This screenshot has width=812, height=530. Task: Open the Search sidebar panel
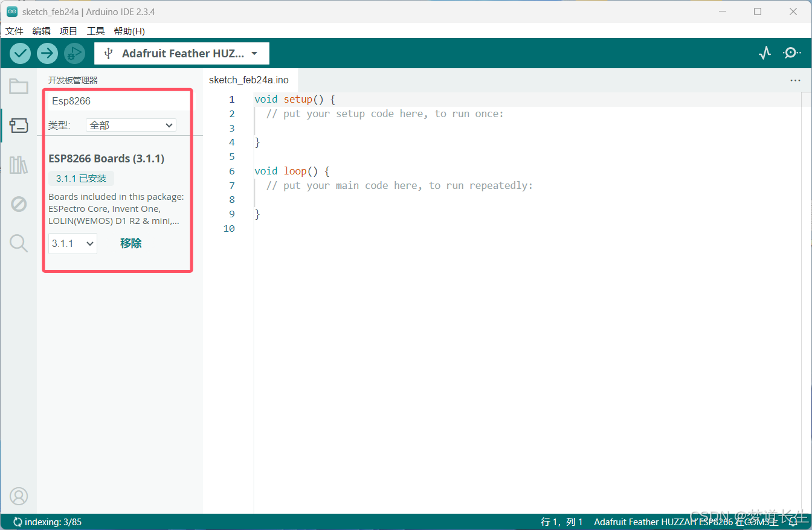click(19, 243)
